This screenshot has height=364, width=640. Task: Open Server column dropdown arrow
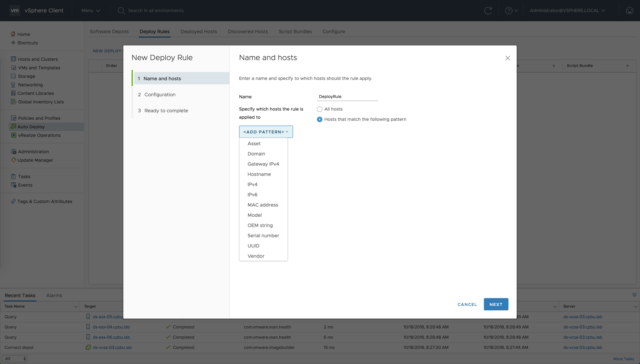coord(635,307)
